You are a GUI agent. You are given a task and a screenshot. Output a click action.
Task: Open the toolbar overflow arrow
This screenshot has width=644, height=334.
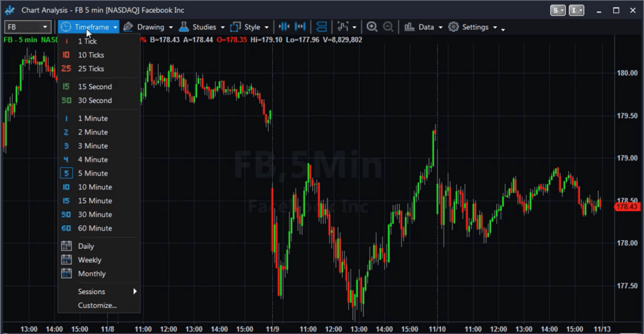click(503, 29)
